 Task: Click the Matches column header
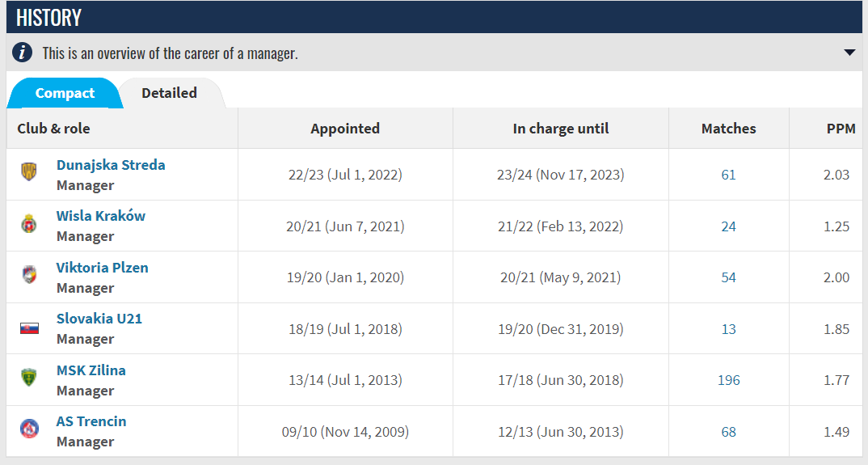click(728, 129)
